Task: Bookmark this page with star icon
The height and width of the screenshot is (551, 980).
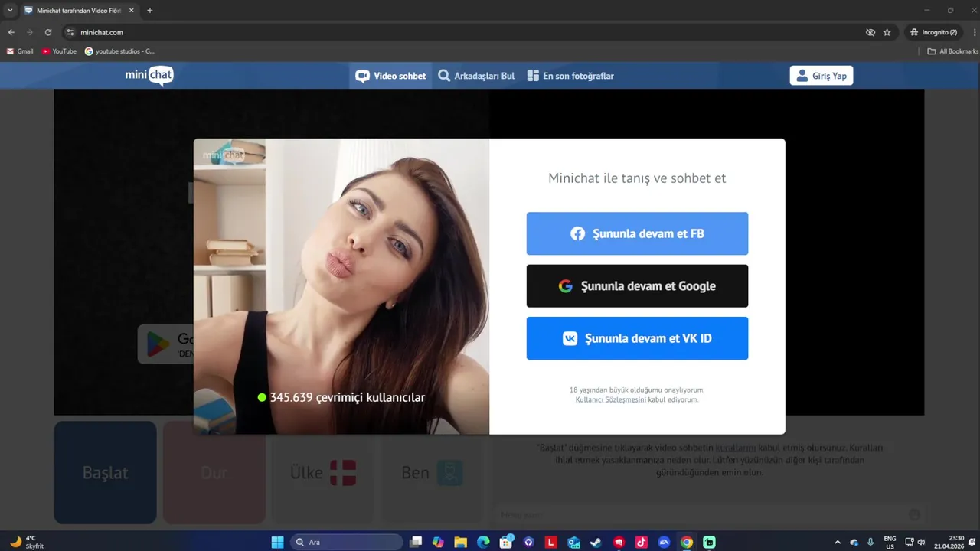Action: click(x=887, y=32)
